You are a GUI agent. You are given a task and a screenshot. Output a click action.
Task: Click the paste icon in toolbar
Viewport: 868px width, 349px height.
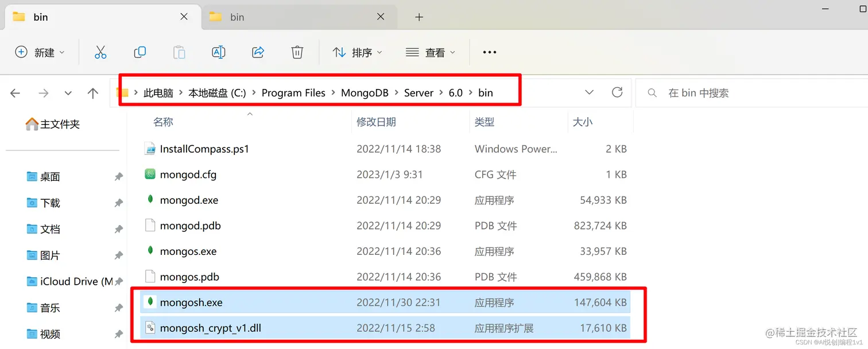point(179,52)
